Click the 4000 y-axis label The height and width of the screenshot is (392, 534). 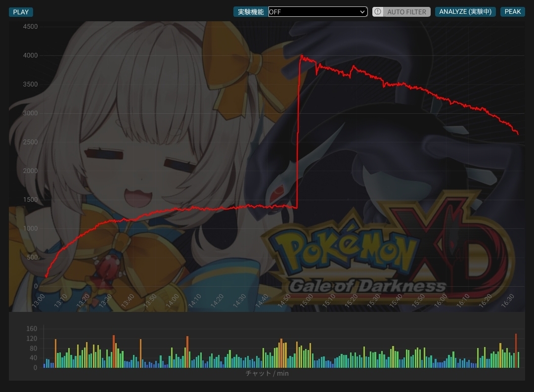[x=30, y=55]
